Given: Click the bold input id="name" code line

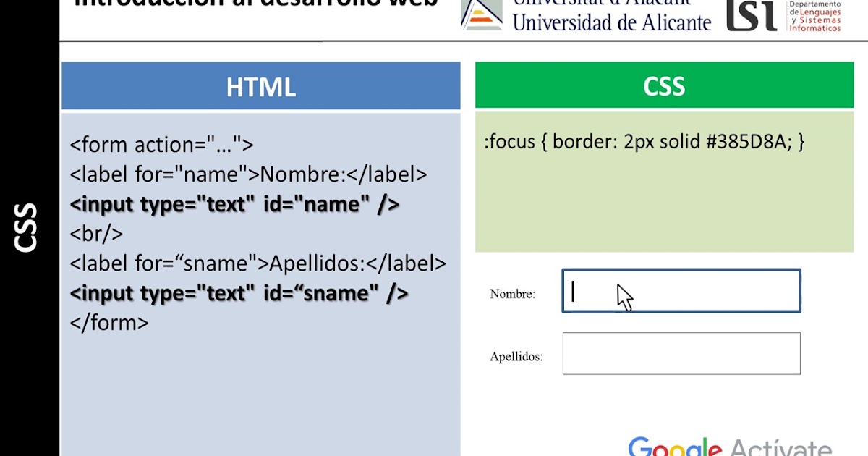Looking at the screenshot, I should [233, 204].
